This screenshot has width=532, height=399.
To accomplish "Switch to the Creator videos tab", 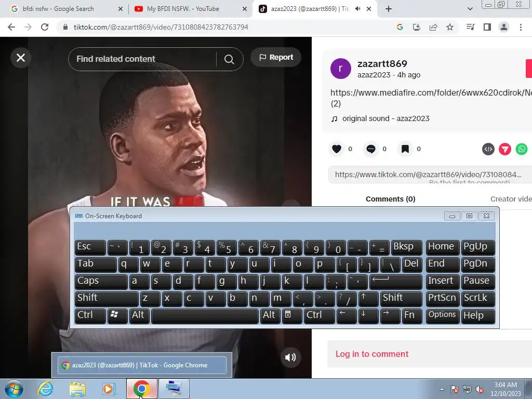I will tap(511, 199).
